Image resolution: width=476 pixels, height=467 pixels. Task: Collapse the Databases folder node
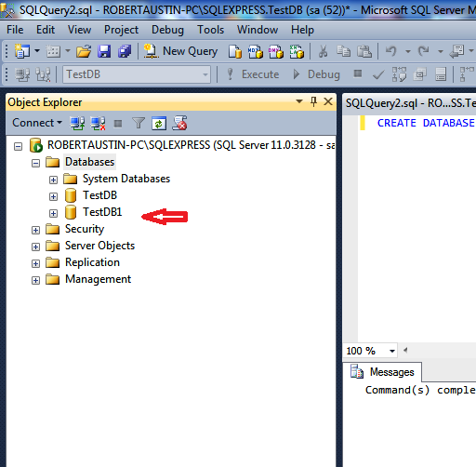point(35,163)
